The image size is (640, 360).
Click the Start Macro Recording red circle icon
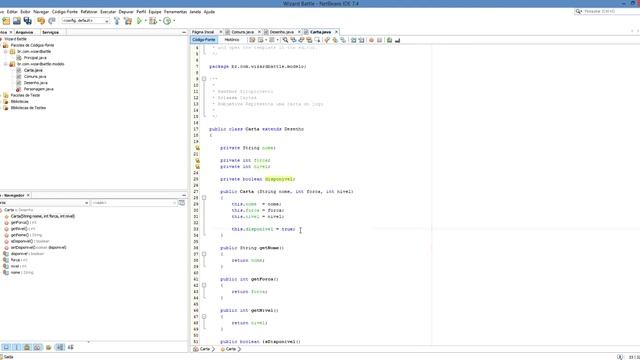point(371,40)
